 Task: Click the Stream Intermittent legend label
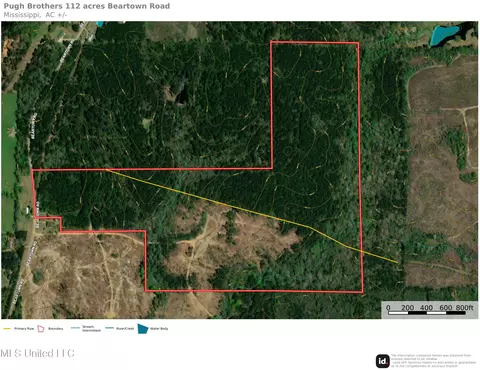tap(91, 329)
